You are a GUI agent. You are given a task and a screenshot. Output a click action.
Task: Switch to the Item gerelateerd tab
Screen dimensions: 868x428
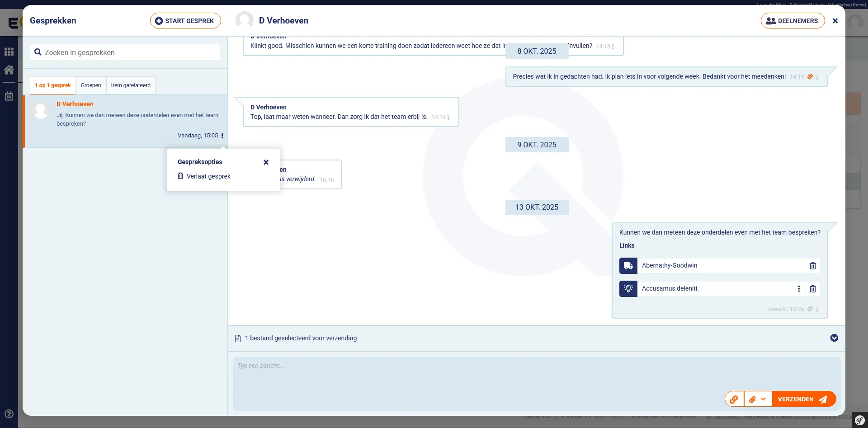pyautogui.click(x=131, y=85)
